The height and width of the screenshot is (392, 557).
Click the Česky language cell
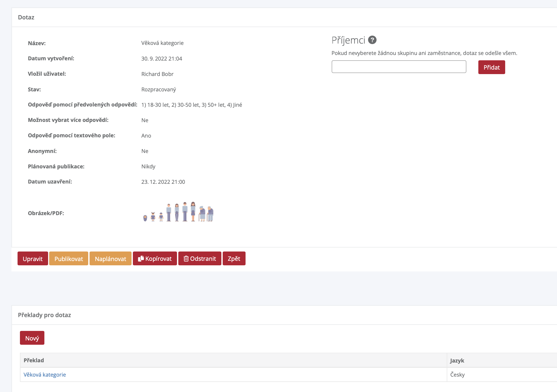coord(457,374)
